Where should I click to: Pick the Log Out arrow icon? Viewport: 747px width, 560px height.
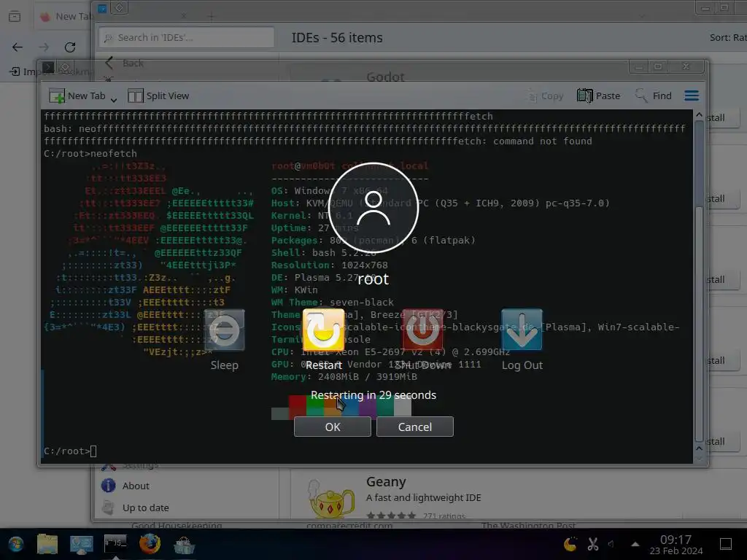pyautogui.click(x=522, y=330)
